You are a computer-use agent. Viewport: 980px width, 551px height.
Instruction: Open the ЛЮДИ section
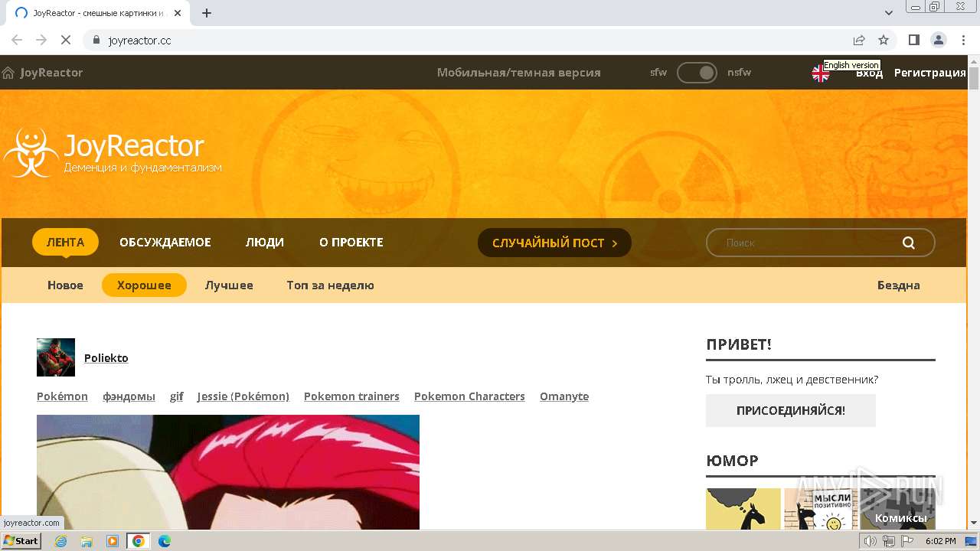(265, 242)
